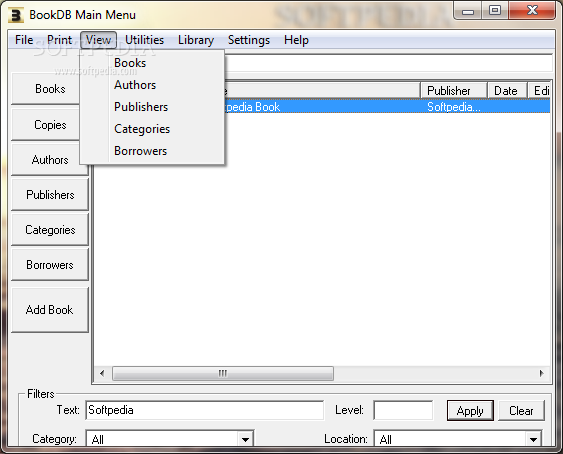
Task: Minimize the BookDB window
Action: coord(468,11)
